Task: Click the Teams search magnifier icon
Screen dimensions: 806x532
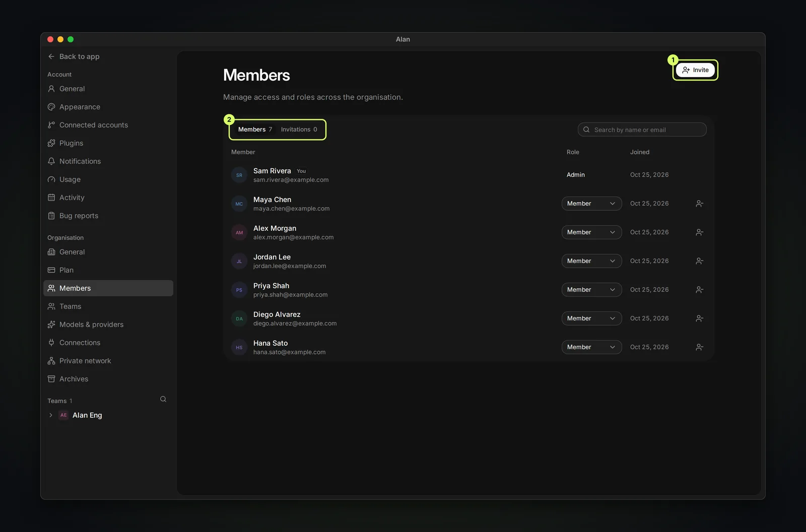Action: (x=163, y=399)
